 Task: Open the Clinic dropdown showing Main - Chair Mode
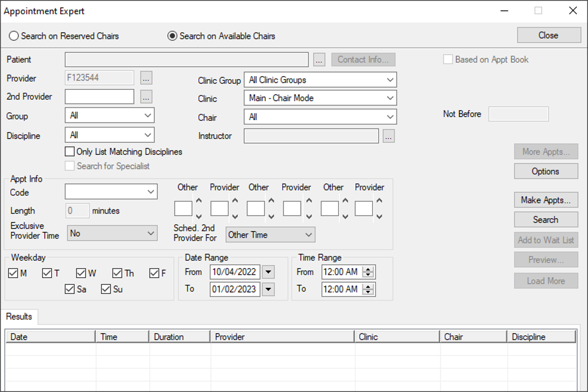tap(320, 98)
